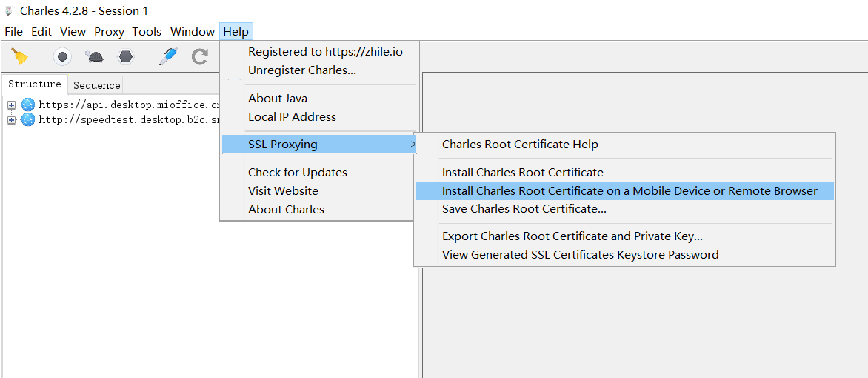Click globe icon for api.desktop.mioffice host
Screen dimensions: 868x378
(28, 105)
